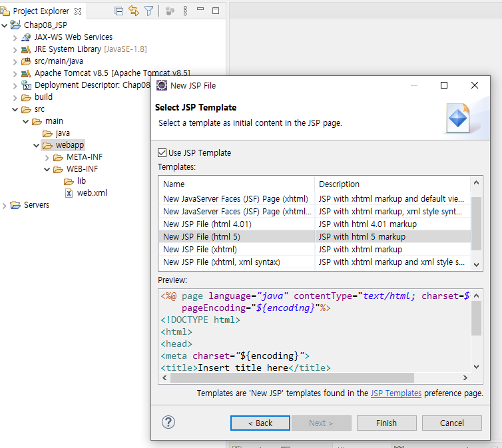502x448 pixels.
Task: Click preview vertical scroll down arrow
Action: [x=477, y=367]
